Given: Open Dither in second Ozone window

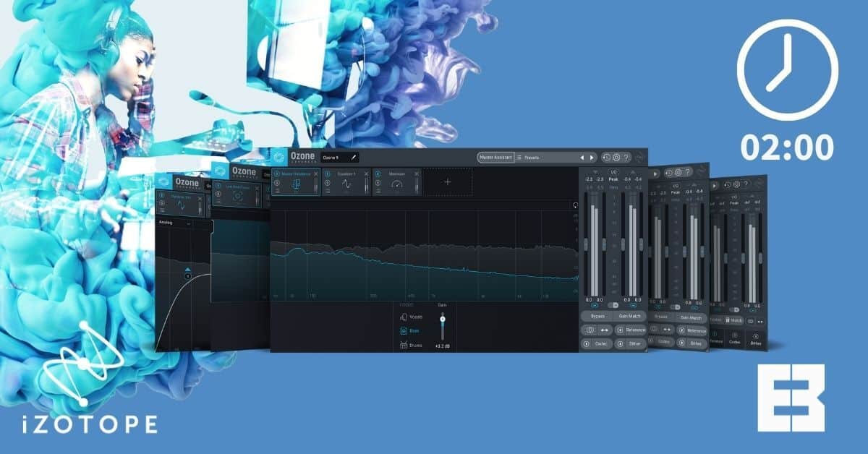Looking at the screenshot, I should [692, 343].
